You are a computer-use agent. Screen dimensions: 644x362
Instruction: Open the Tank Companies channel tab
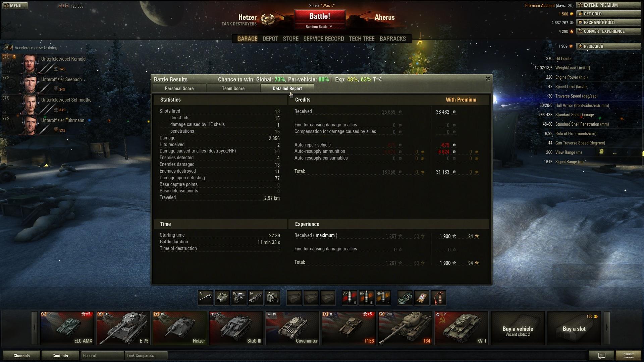point(146,356)
